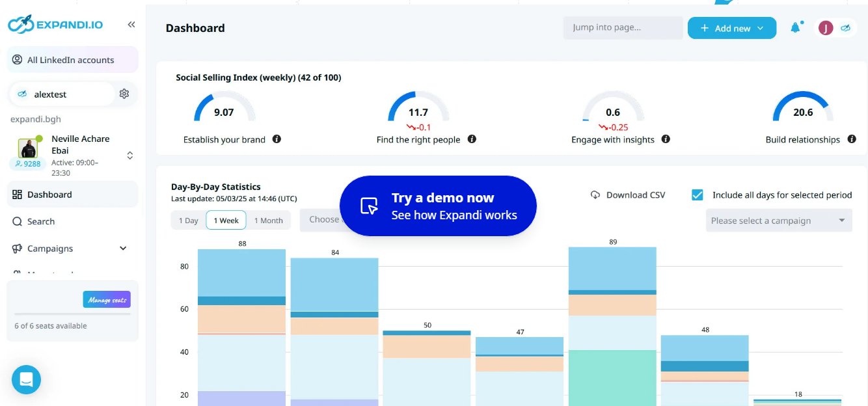
Task: Click the Add new button
Action: 732,28
